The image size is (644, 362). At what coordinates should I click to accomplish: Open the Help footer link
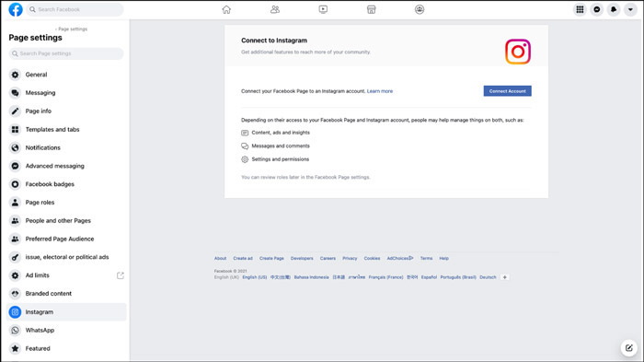[x=444, y=258]
